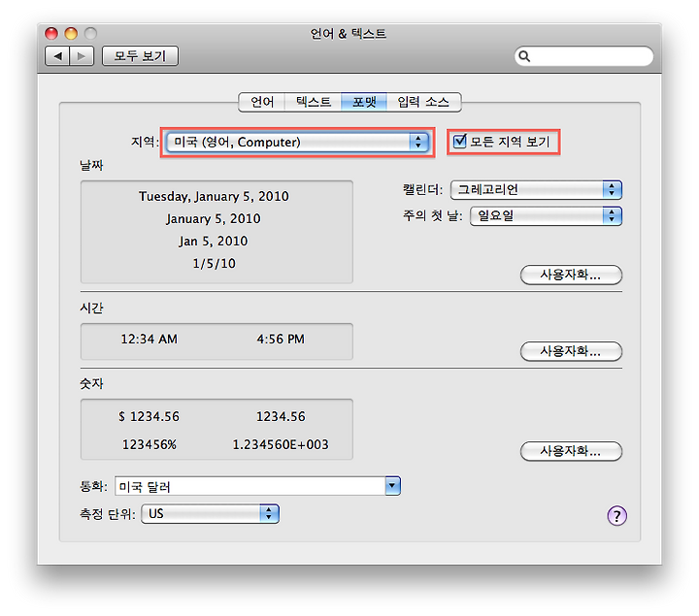Click 사용자화 button in the 숫자 section
The image size is (699, 616).
[x=571, y=451]
